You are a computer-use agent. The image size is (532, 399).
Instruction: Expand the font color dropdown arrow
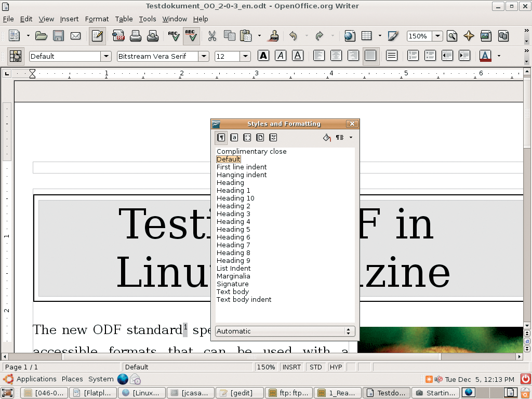pos(499,56)
